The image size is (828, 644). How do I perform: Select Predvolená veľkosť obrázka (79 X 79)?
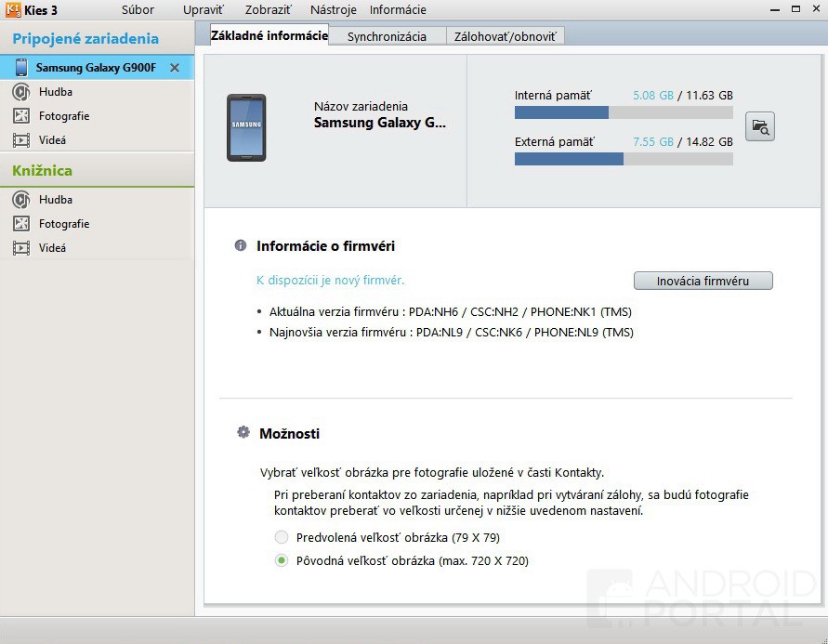point(282,537)
